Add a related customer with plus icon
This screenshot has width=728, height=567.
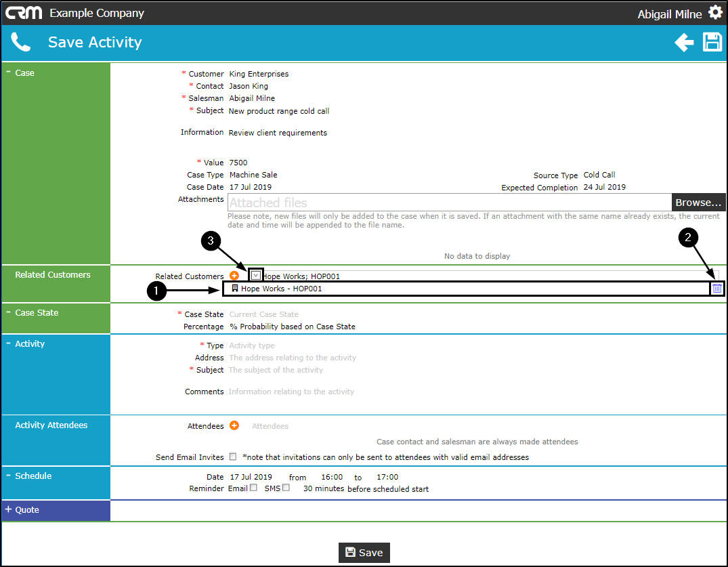tap(234, 276)
